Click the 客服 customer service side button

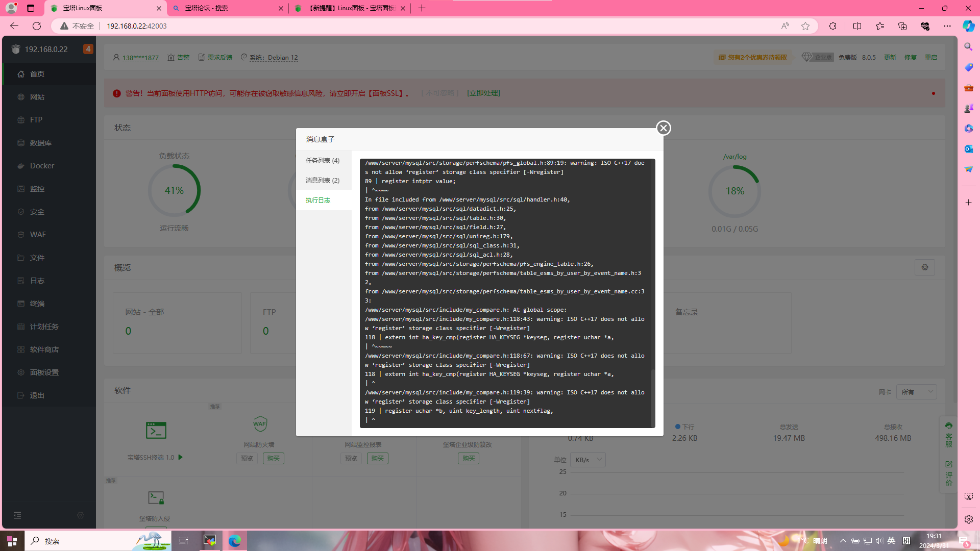pyautogui.click(x=948, y=435)
